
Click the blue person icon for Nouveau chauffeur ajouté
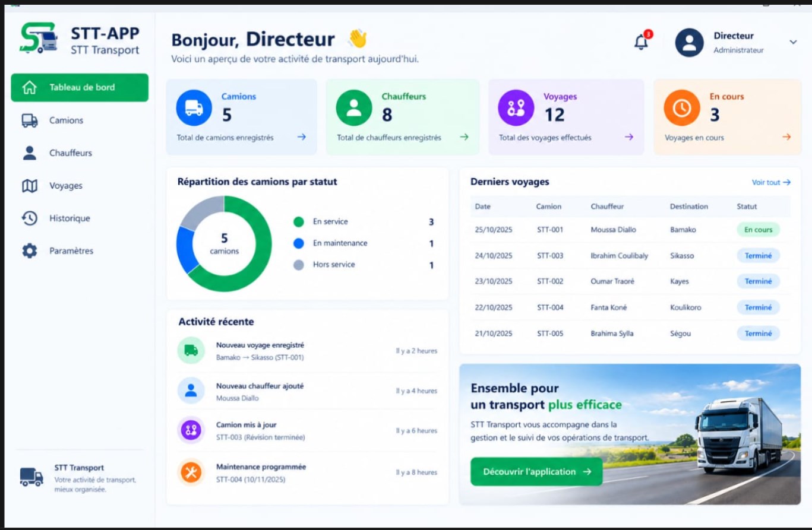[x=191, y=391]
